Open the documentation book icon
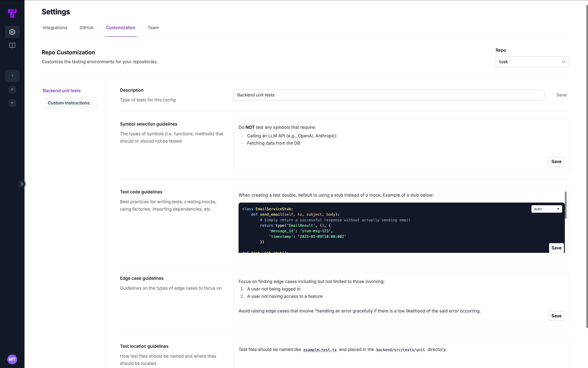 tap(12, 45)
